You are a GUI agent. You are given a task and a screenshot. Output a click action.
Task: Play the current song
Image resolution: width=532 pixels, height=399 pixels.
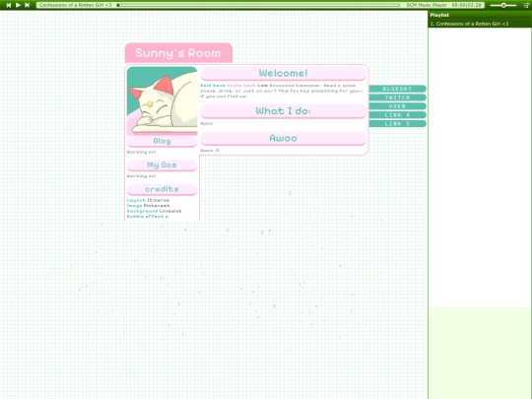tap(18, 5)
